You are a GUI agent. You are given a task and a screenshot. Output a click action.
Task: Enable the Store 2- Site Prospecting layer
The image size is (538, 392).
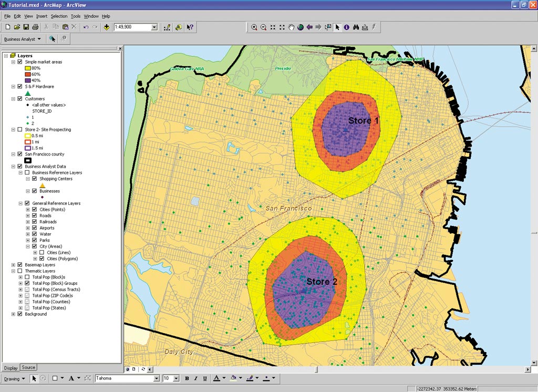click(x=20, y=130)
